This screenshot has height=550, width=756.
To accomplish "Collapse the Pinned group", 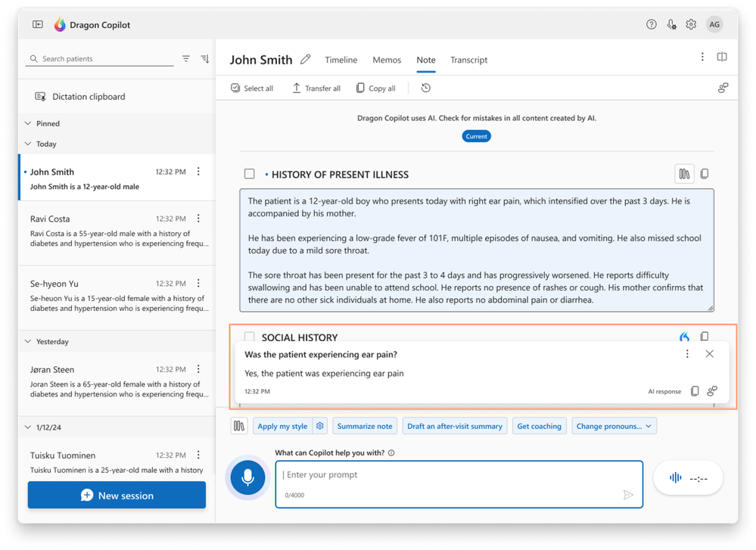I will [x=28, y=123].
